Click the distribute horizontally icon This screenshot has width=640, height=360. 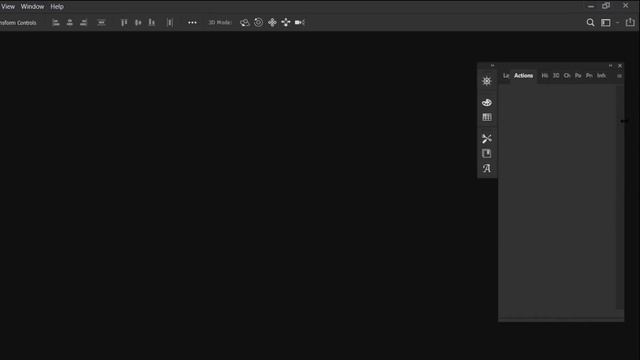(x=170, y=22)
